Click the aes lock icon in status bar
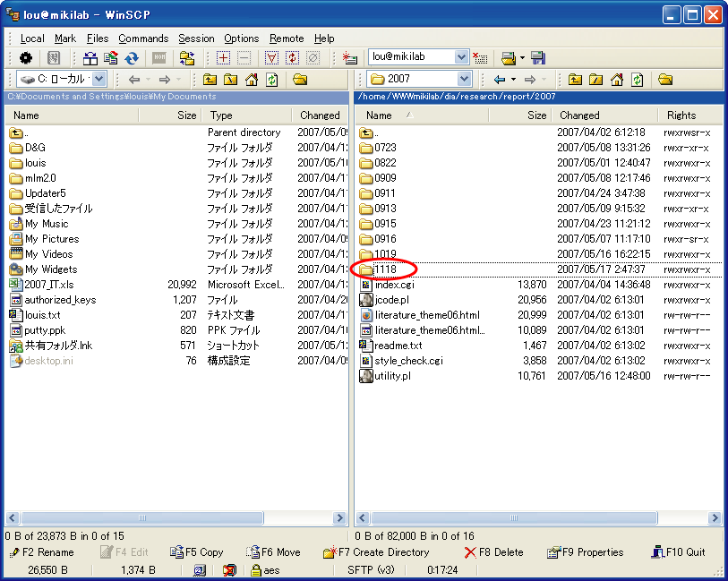This screenshot has width=728, height=581. pyautogui.click(x=255, y=570)
